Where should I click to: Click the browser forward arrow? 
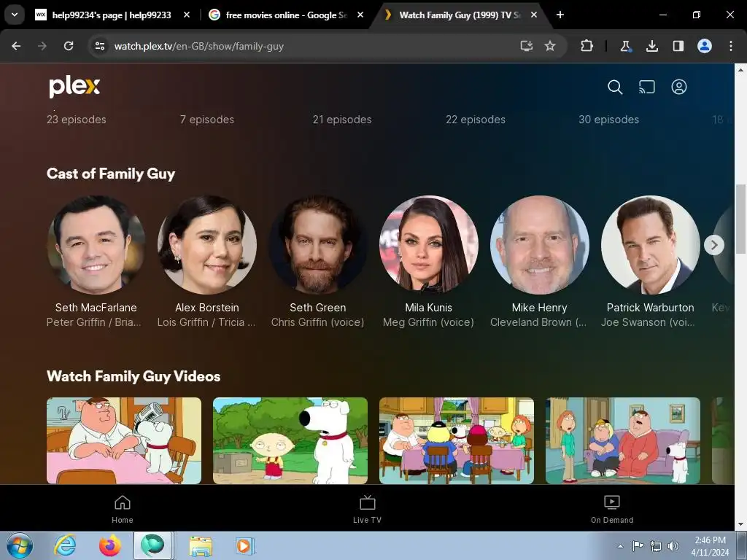42,46
